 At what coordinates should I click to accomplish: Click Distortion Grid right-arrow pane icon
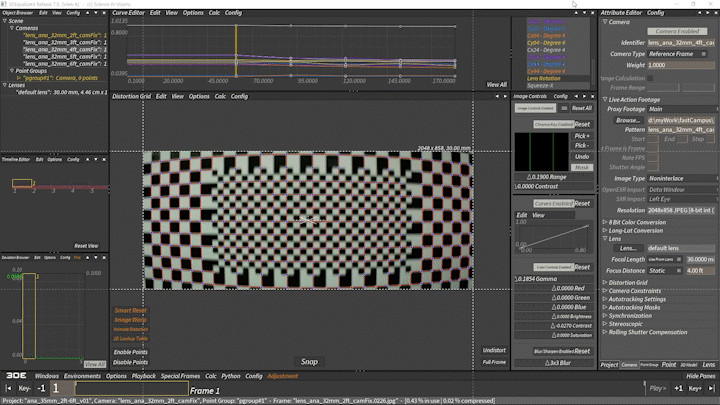click(505, 96)
